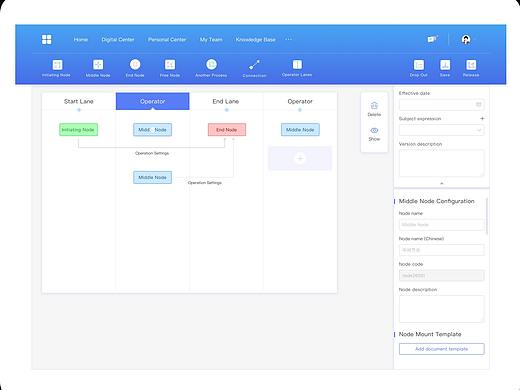Select the Connection line tool
Viewport: 520px width, 390px height.
[254, 68]
